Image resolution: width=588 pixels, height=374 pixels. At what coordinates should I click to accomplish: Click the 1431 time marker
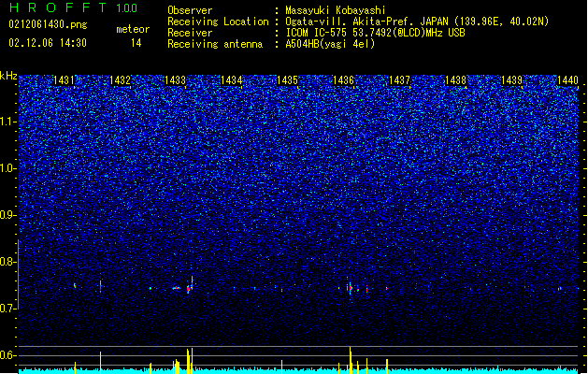[65, 79]
